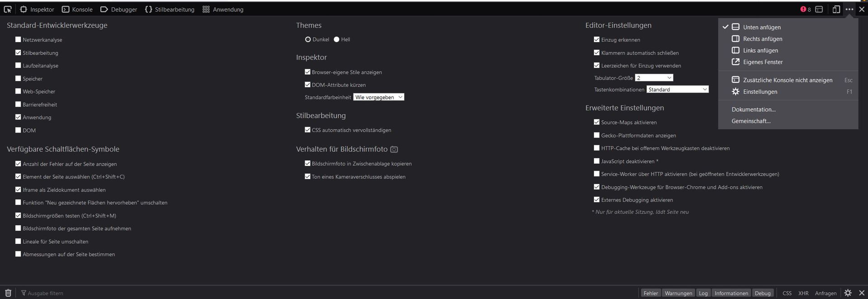Screen dimensions: 868x299
Task: Click the element picker icon
Action: click(x=8, y=9)
